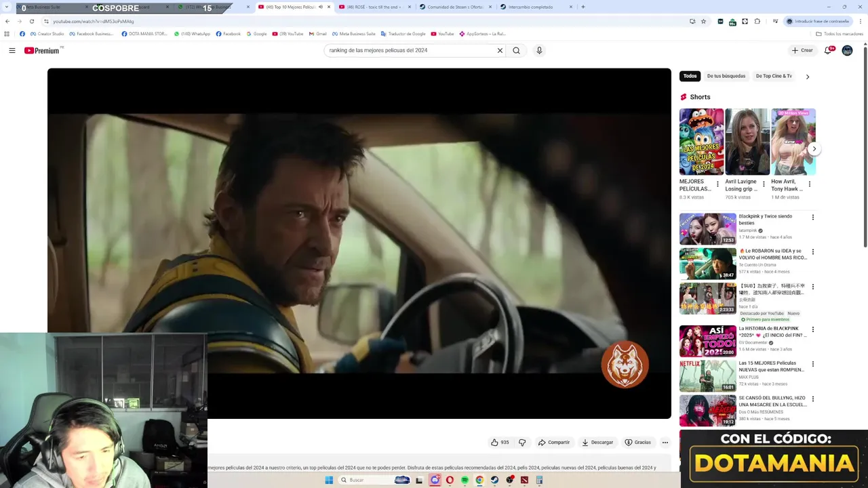This screenshot has width=868, height=488.
Task: Dislike the video with thumbs-down
Action: 522,443
